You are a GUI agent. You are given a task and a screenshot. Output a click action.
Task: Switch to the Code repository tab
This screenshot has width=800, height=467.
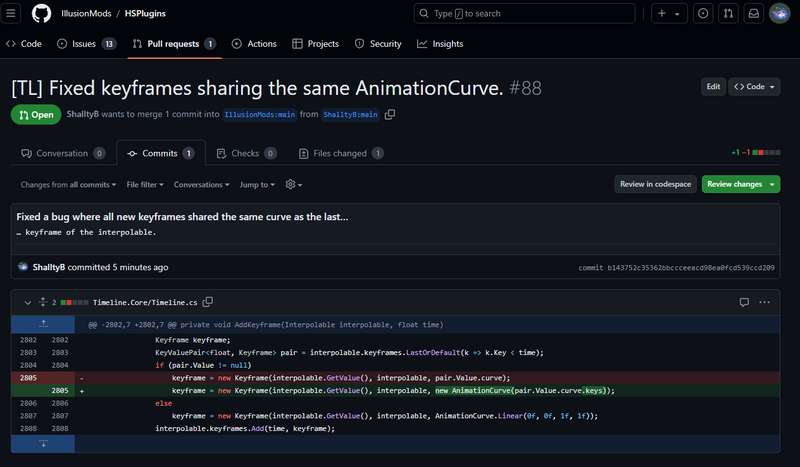pos(24,44)
